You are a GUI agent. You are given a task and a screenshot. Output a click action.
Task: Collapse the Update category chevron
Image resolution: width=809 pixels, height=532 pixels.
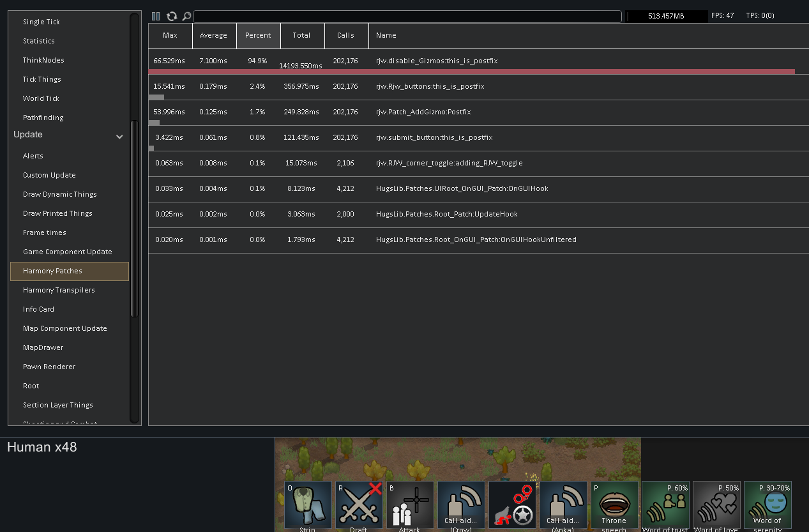tap(119, 136)
